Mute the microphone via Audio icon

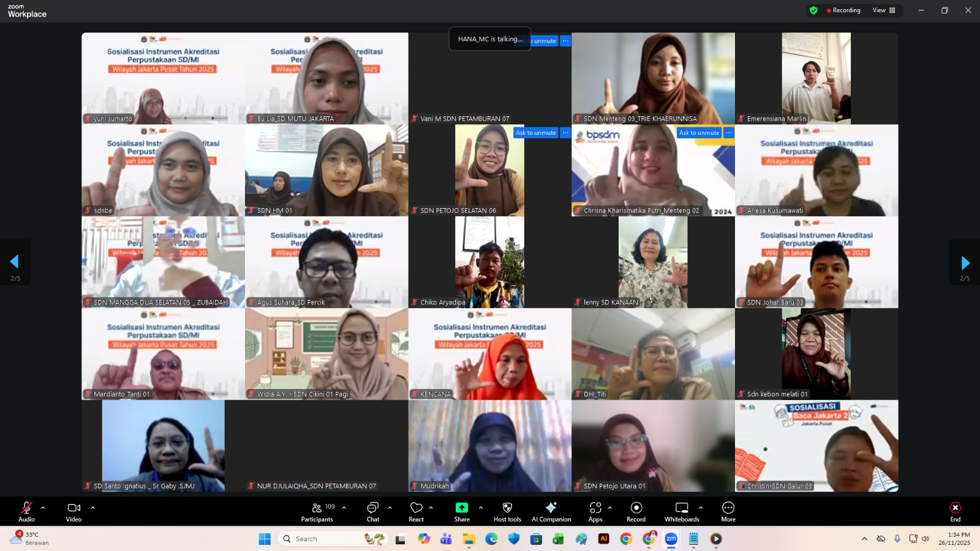click(x=26, y=508)
